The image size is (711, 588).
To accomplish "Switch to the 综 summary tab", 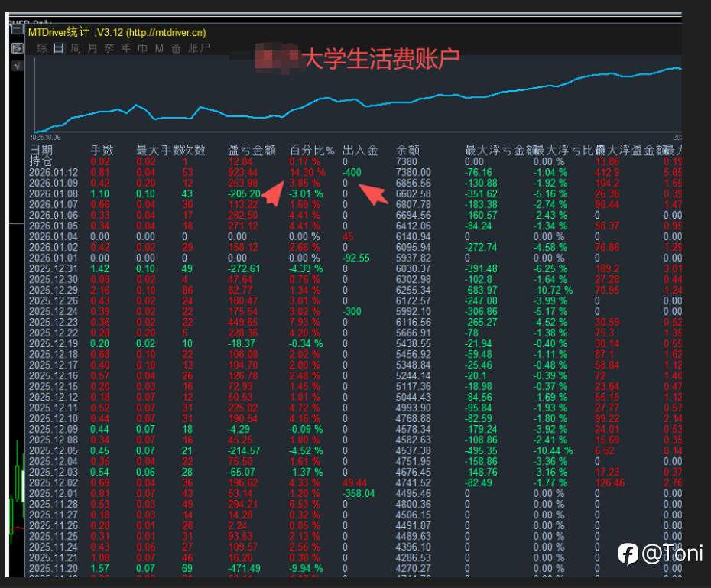I will [x=41, y=47].
